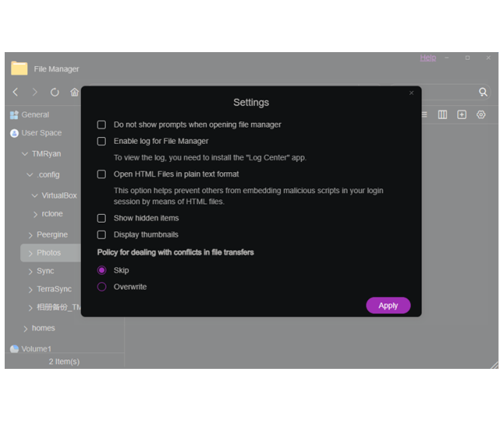Open the settings gear icon
The height and width of the screenshot is (428, 504).
[x=481, y=114]
